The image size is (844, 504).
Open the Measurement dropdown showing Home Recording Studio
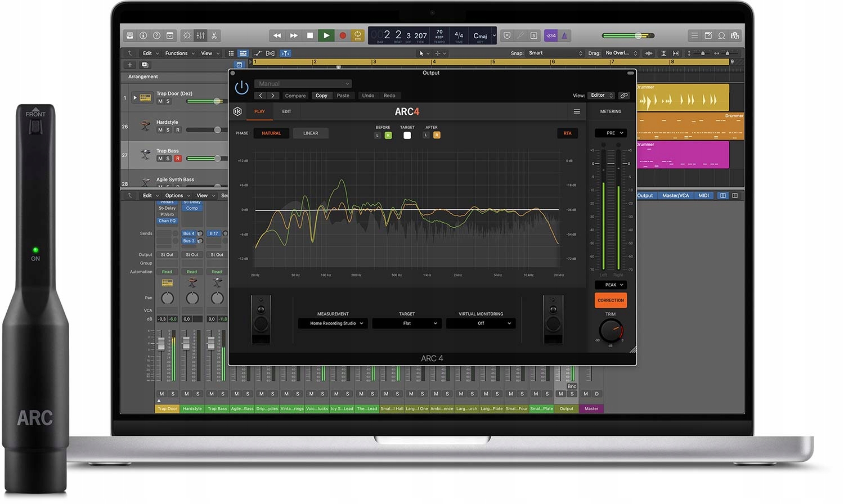click(333, 323)
